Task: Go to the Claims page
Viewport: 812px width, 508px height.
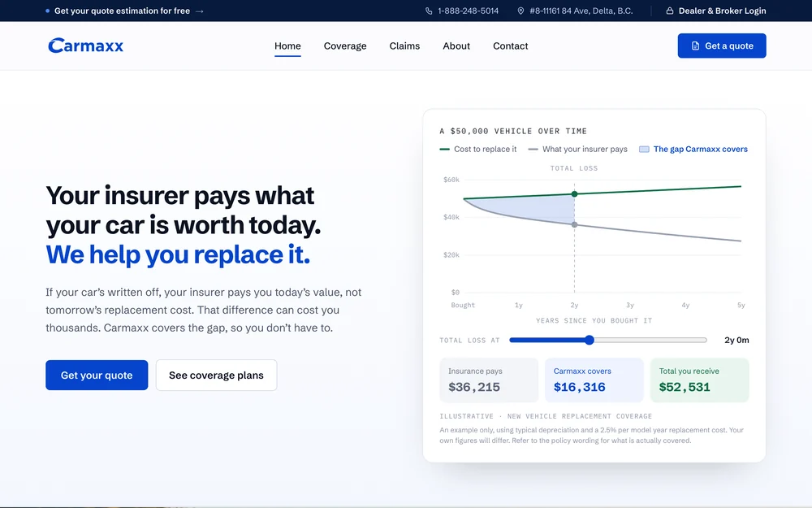Action: click(x=404, y=46)
